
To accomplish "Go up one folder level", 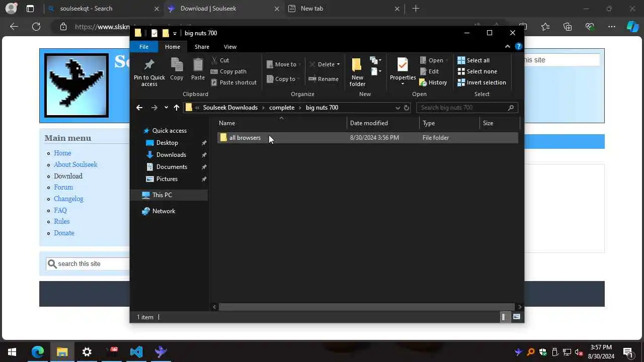I will click(177, 108).
